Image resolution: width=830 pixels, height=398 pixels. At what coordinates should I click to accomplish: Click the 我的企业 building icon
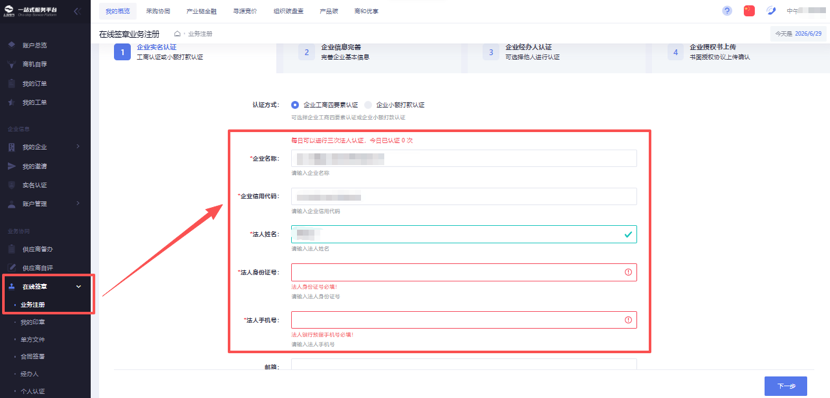(x=12, y=147)
